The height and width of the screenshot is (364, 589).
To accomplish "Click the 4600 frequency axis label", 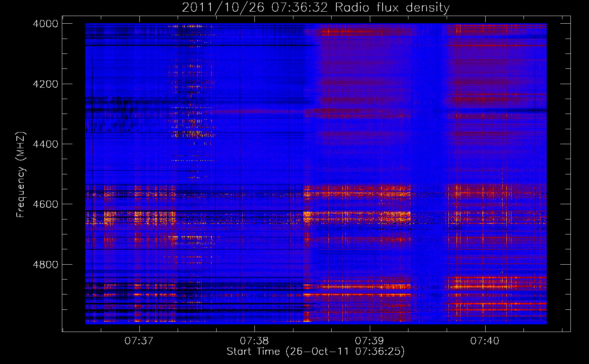I will [46, 204].
